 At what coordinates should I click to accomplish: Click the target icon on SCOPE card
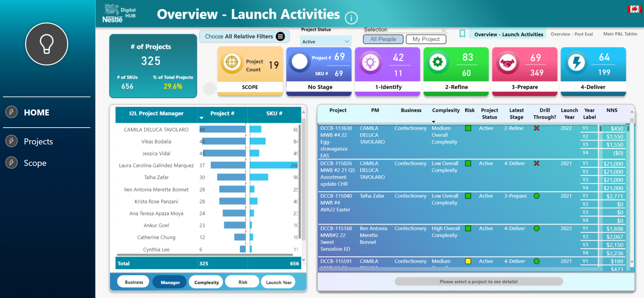click(x=232, y=62)
